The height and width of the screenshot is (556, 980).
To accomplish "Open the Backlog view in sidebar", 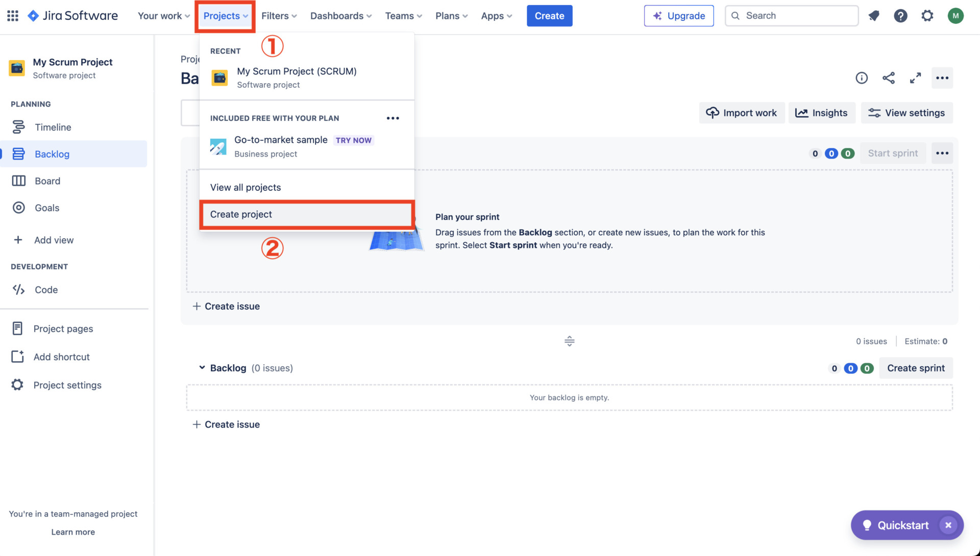I will (52, 154).
